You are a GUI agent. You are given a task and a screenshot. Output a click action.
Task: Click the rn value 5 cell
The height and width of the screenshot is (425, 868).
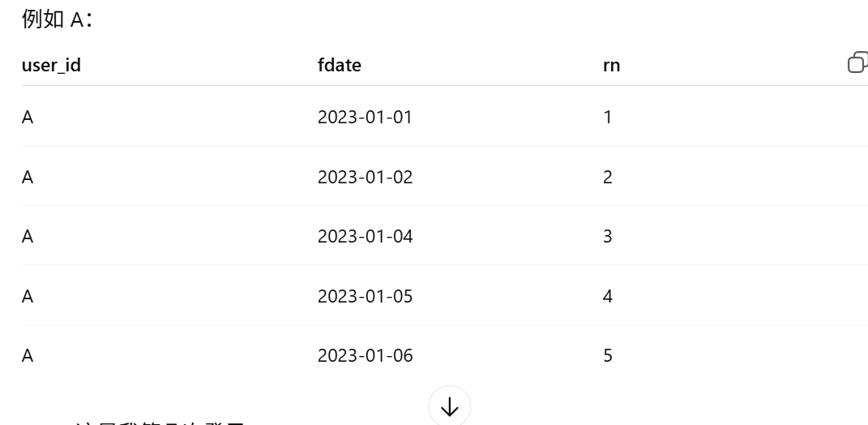point(608,356)
